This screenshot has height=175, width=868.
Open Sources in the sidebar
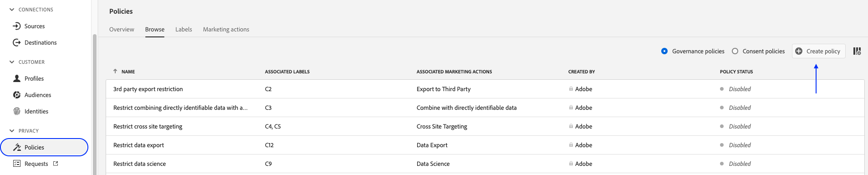[35, 26]
